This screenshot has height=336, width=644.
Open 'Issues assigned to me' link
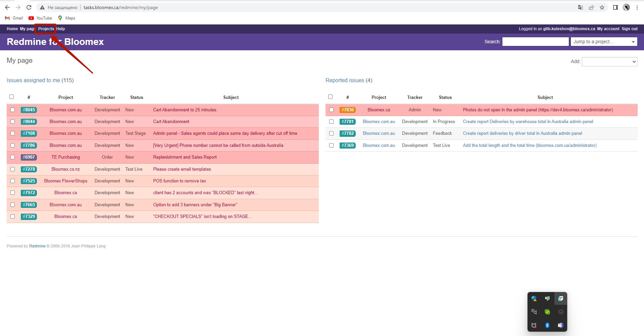tap(33, 80)
